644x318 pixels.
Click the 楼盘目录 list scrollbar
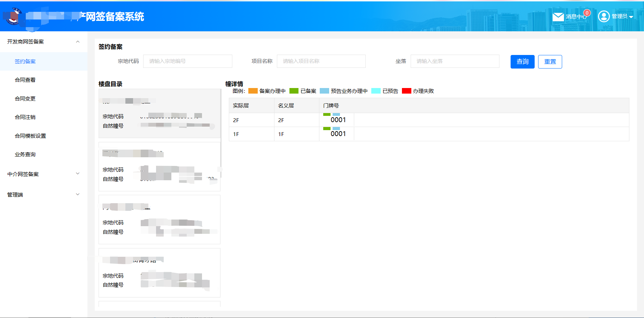click(x=221, y=133)
